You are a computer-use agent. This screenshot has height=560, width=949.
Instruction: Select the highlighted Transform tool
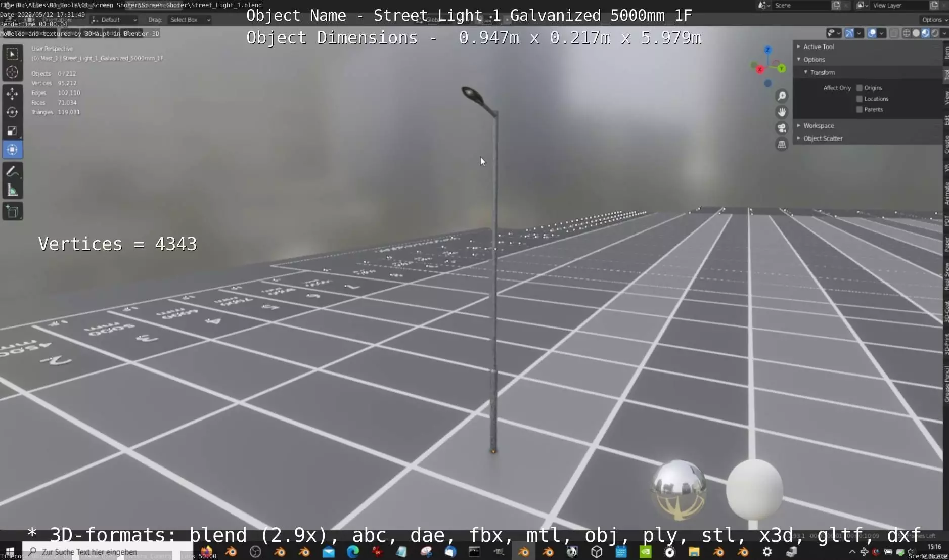click(x=12, y=150)
